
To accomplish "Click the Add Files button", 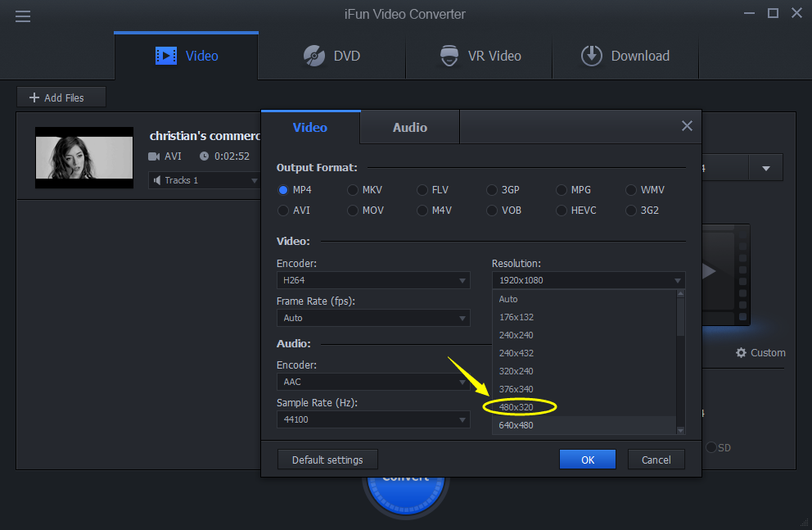I will point(61,97).
